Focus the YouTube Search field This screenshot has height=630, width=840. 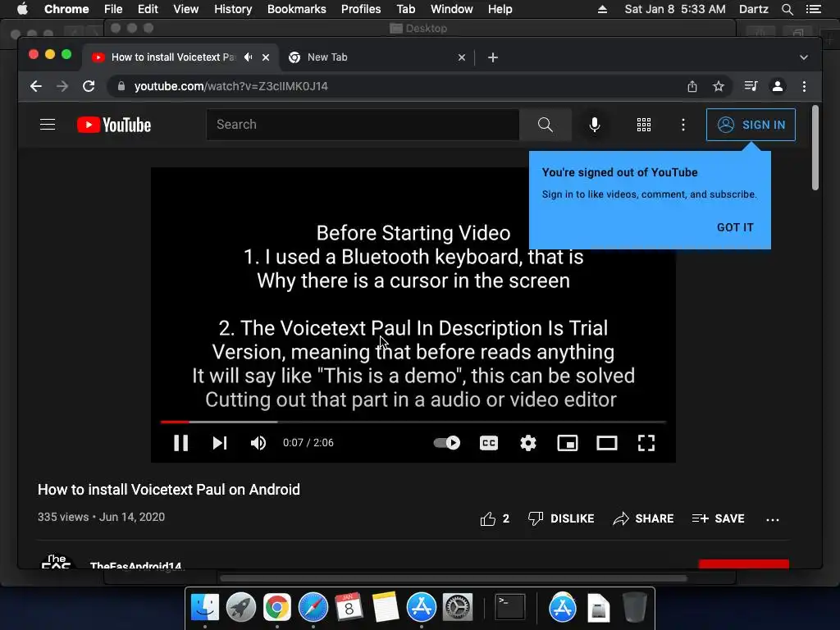363,125
